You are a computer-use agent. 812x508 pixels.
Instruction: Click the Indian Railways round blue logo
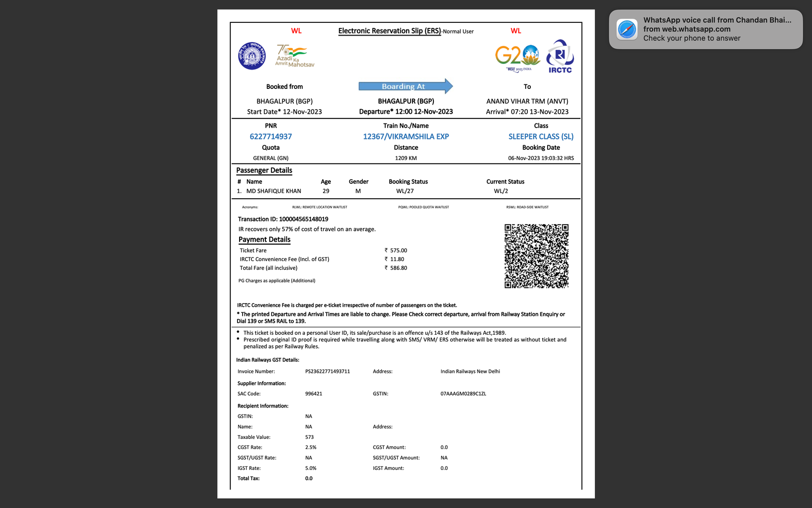coord(252,56)
